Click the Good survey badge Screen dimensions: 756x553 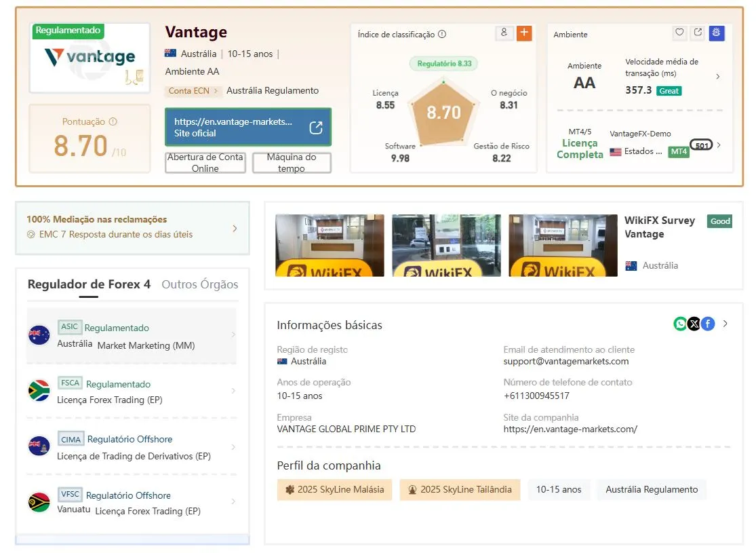tap(720, 221)
